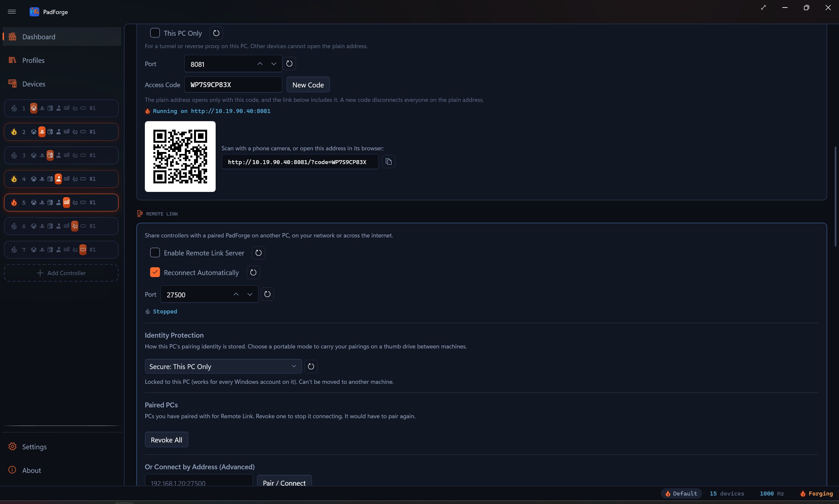Select MIDI music type for controller slot 6

coord(75,226)
